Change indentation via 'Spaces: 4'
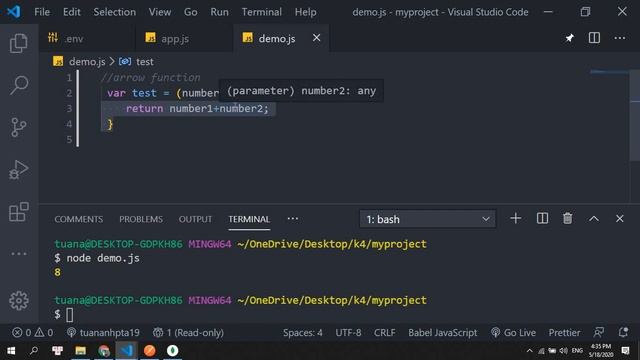 (302, 333)
